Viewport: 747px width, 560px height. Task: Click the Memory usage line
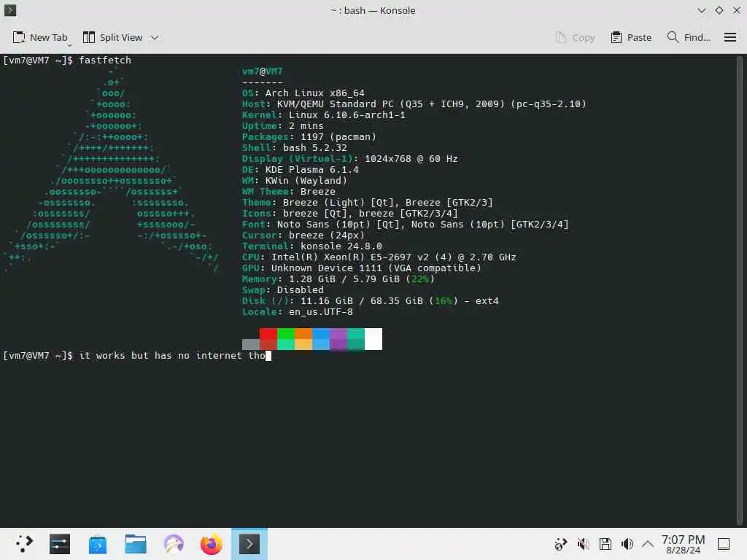point(338,279)
